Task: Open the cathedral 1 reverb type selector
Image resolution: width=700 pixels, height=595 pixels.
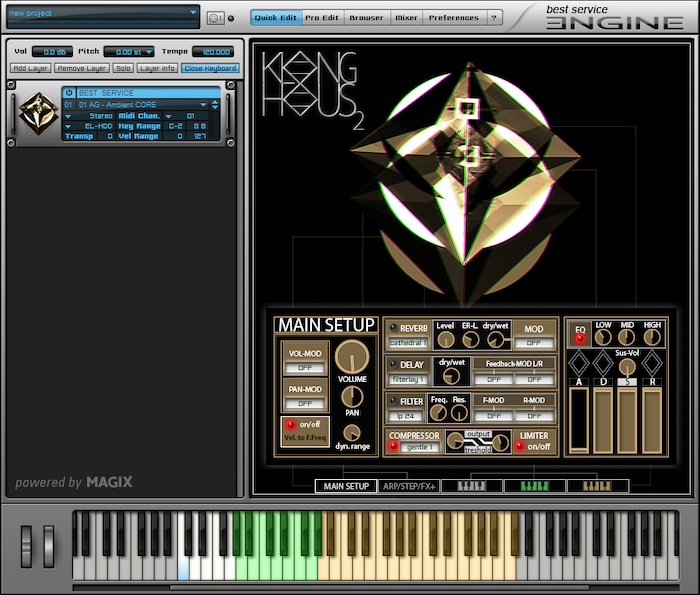Action: tap(408, 343)
